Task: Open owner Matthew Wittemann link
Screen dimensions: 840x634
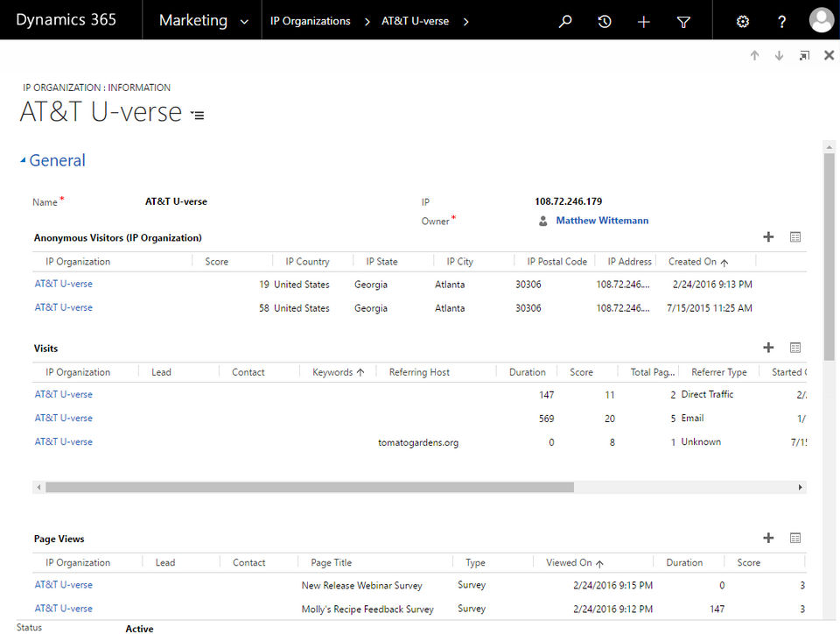Action: click(602, 221)
